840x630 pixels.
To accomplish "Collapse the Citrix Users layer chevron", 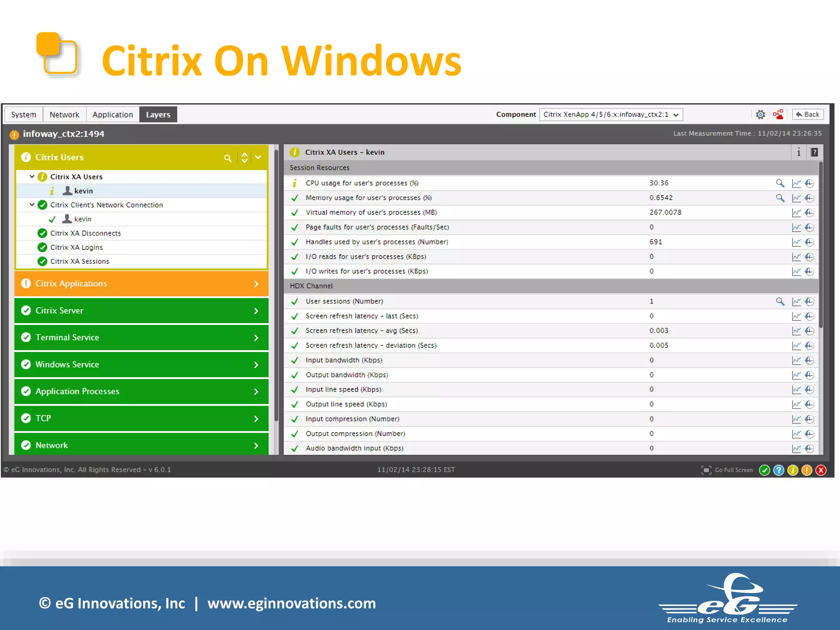I will (258, 157).
